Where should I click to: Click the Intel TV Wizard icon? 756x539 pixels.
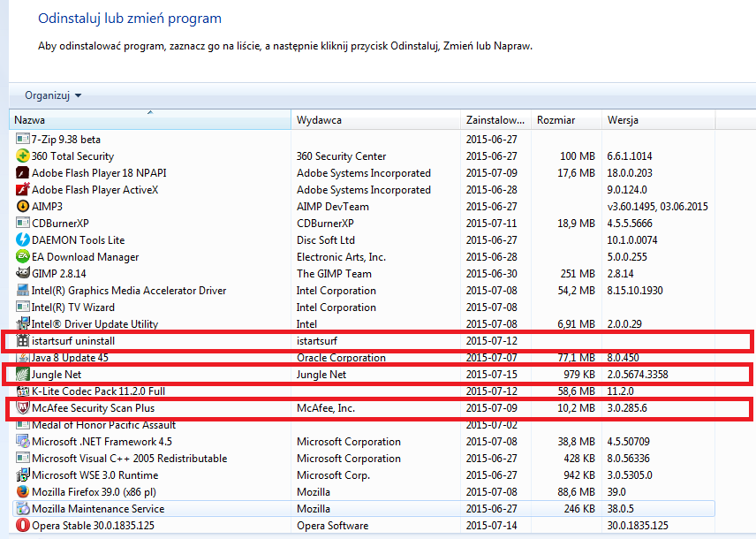point(22,307)
